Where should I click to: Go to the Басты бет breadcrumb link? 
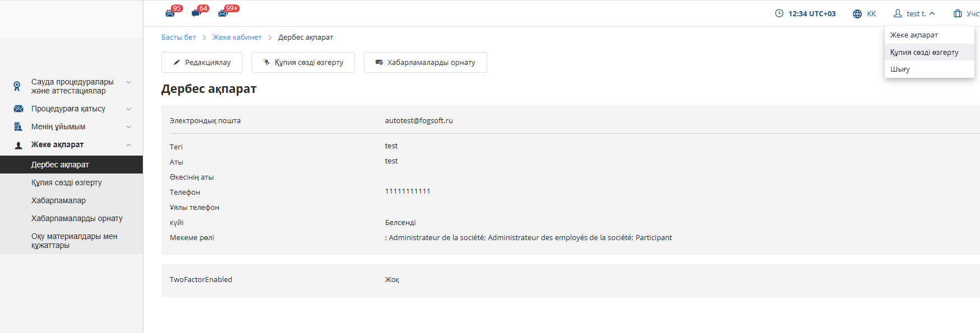point(179,37)
